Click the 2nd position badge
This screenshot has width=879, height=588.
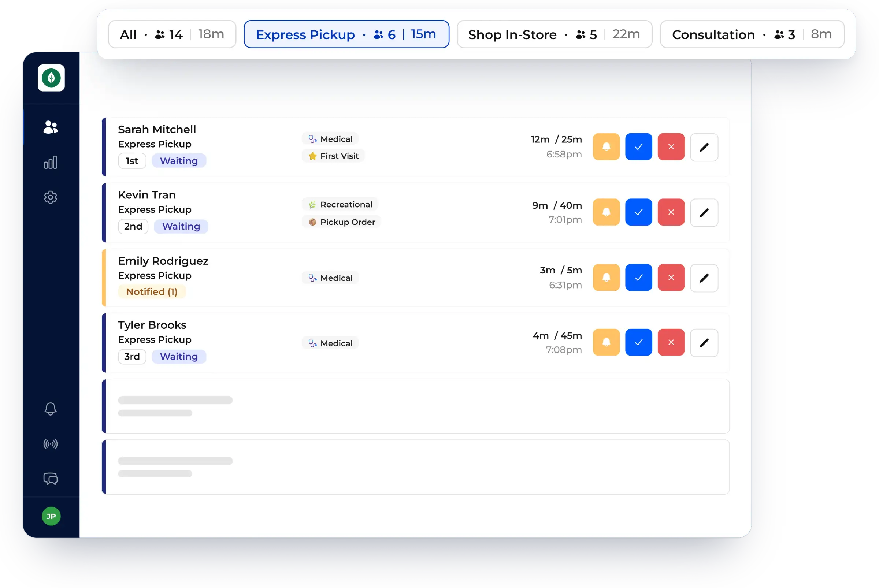pyautogui.click(x=133, y=226)
